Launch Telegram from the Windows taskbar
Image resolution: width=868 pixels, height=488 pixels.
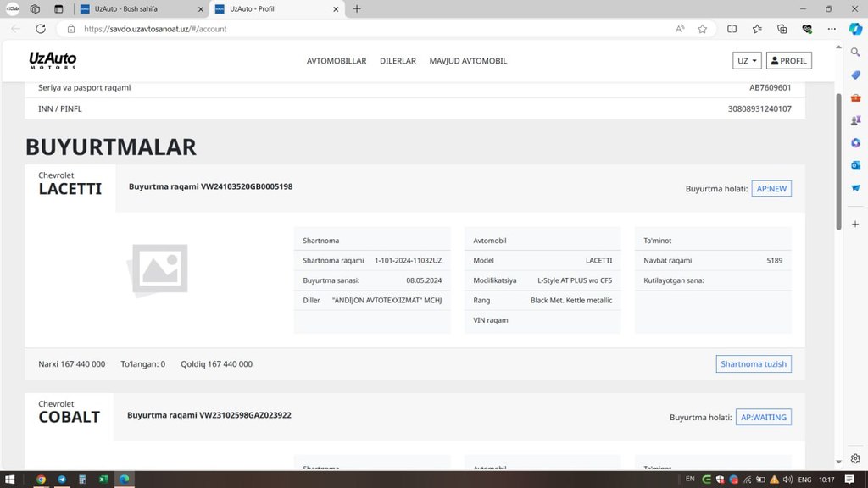62,480
